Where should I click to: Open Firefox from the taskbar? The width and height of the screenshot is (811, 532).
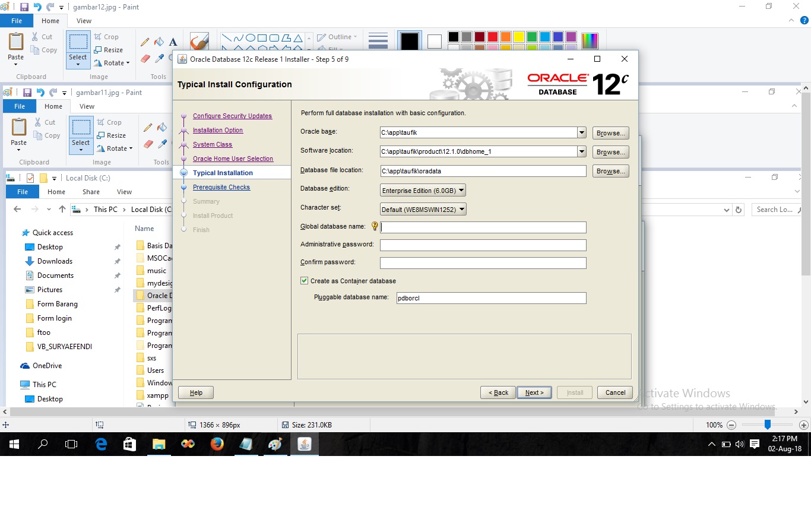[217, 444]
